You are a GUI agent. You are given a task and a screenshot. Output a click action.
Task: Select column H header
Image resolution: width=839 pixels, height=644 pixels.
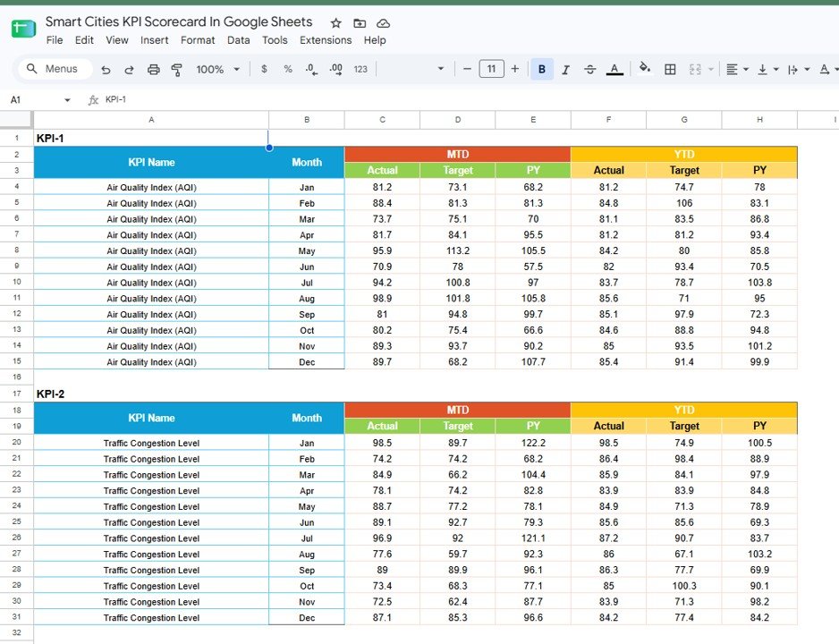point(759,120)
